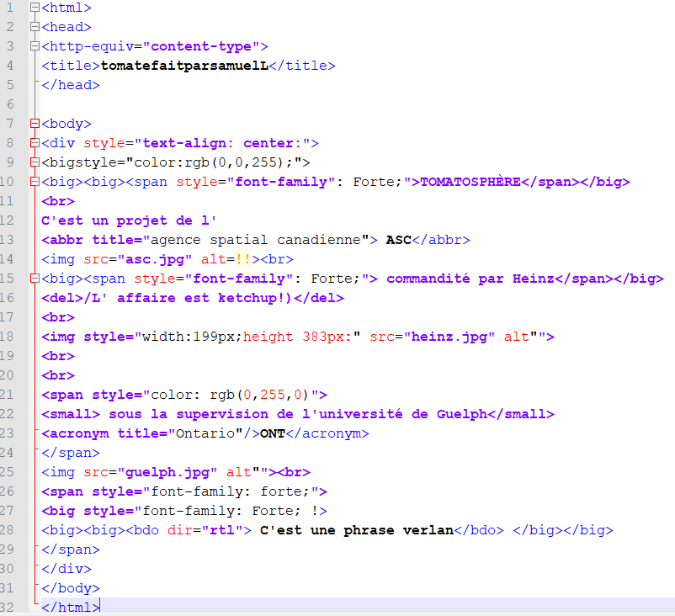Click the "agence spatial canadienne" title value
The width and height of the screenshot is (675, 616).
click(x=256, y=240)
